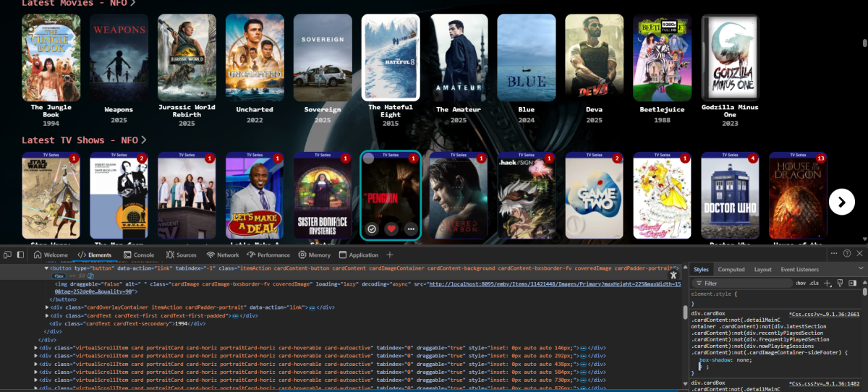Toggle computed styles sidebar icon

pyautogui.click(x=851, y=284)
